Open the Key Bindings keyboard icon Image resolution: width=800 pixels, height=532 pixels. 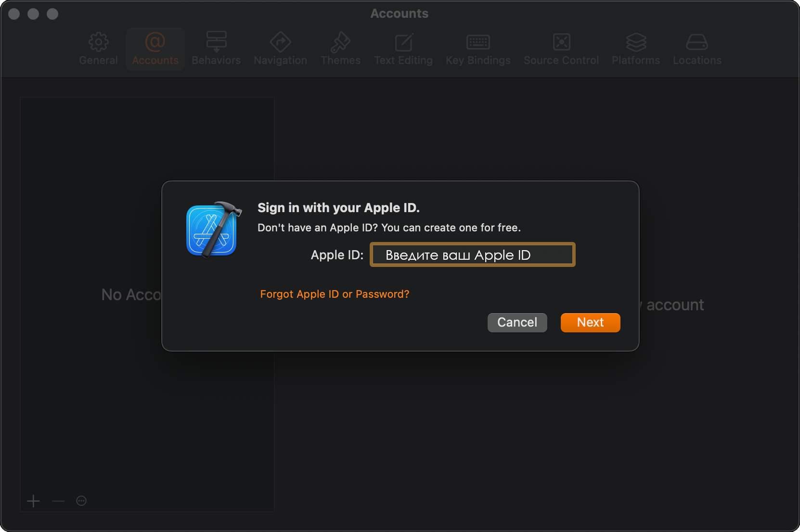478,43
